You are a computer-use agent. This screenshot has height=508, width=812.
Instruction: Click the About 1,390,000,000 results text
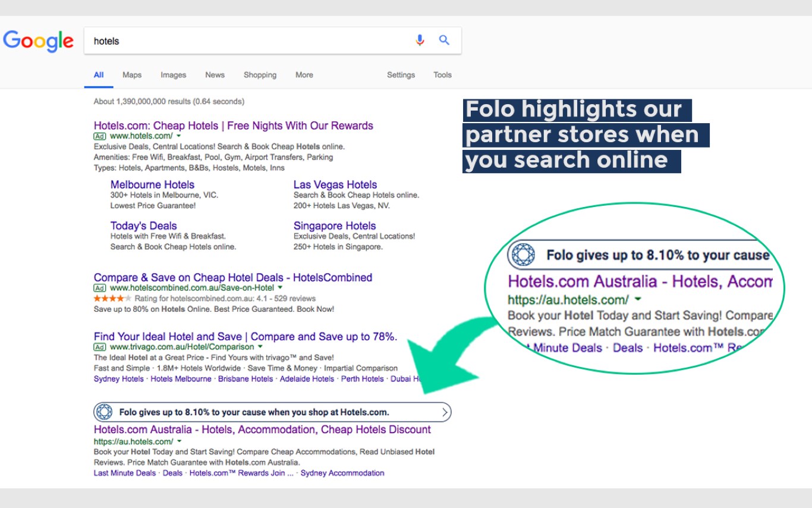(x=169, y=102)
